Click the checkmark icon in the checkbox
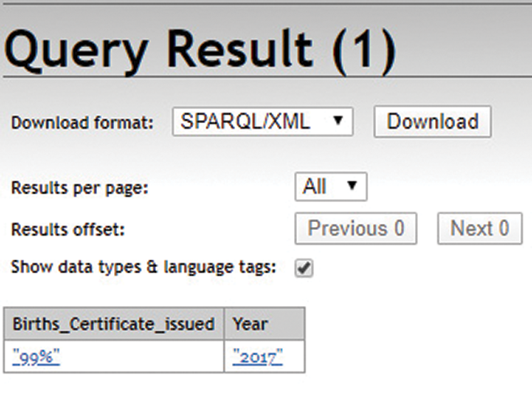This screenshot has width=532, height=412. coord(304,268)
